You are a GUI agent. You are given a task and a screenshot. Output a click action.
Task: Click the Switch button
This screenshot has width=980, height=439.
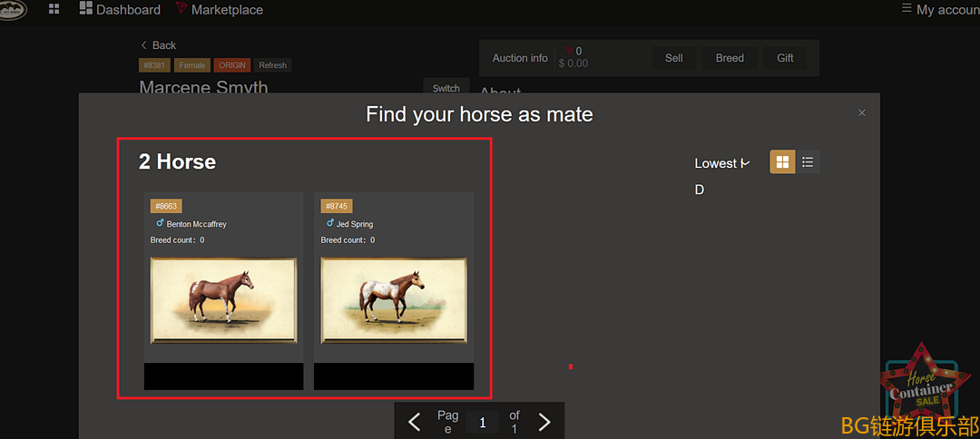click(446, 87)
